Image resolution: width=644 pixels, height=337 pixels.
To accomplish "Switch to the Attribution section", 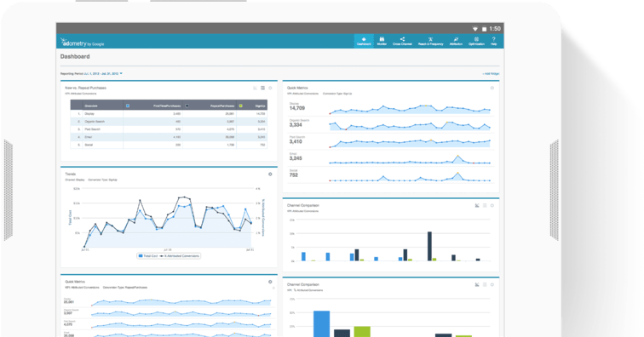I will (x=456, y=41).
